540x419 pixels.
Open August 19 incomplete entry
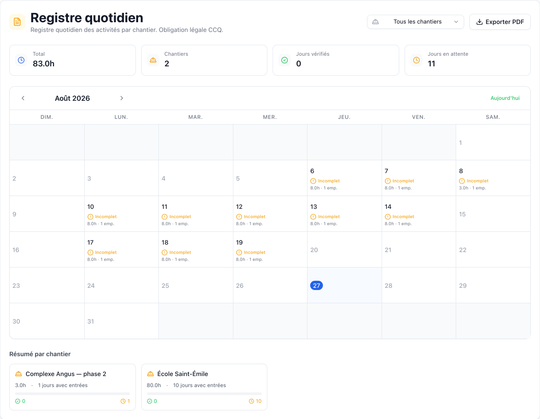point(270,250)
